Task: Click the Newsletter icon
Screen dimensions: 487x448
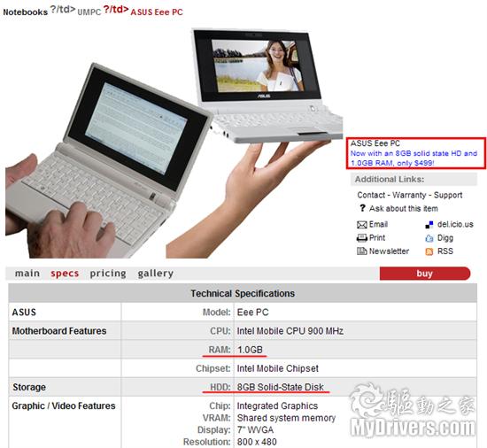Action: tap(362, 251)
